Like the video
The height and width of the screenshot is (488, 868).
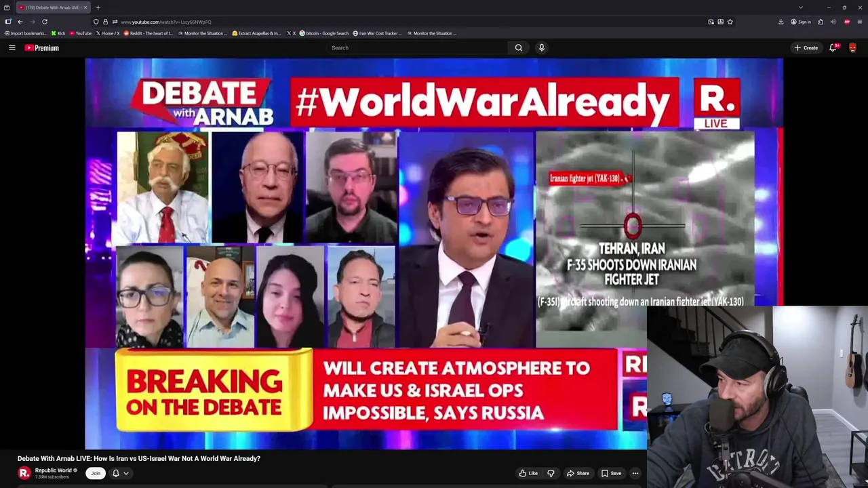[x=528, y=473]
